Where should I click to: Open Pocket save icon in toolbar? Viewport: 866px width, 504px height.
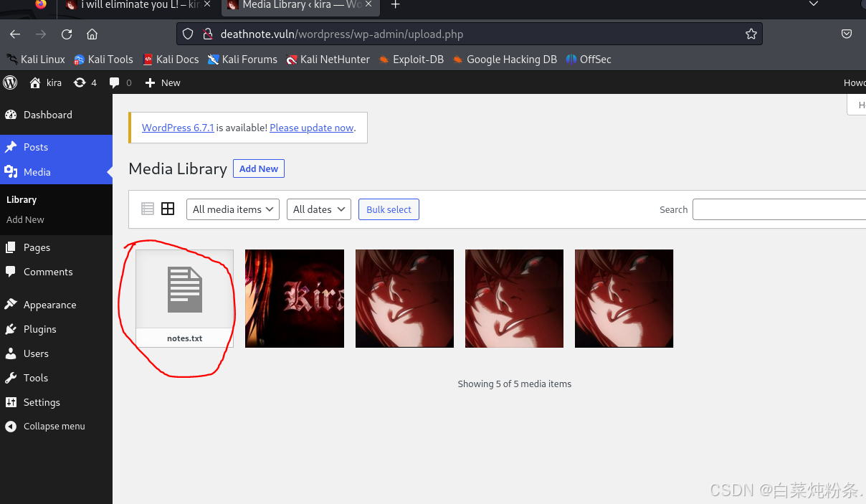click(847, 34)
